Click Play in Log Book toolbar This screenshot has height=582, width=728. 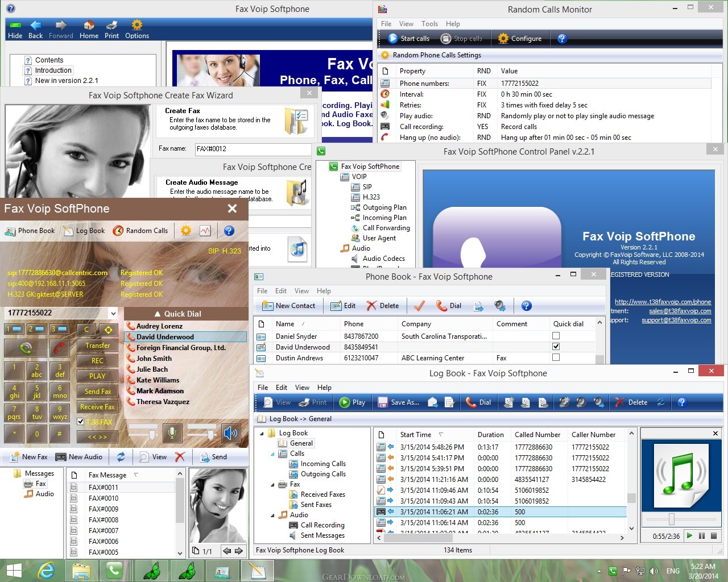(x=353, y=402)
